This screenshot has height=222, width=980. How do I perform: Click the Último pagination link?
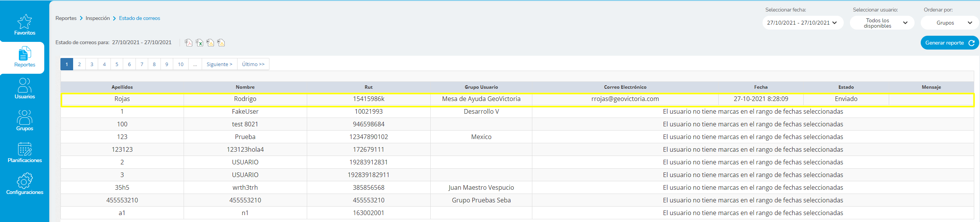coord(253,64)
